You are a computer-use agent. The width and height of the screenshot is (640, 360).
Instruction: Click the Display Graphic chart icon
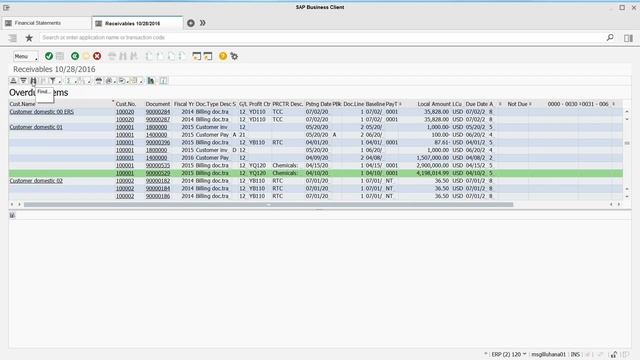[x=151, y=81]
